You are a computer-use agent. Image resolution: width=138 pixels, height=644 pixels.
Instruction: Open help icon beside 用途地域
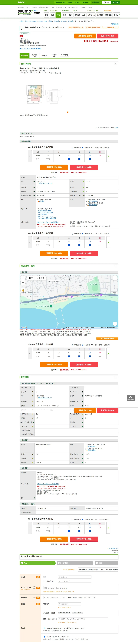(33, 462)
